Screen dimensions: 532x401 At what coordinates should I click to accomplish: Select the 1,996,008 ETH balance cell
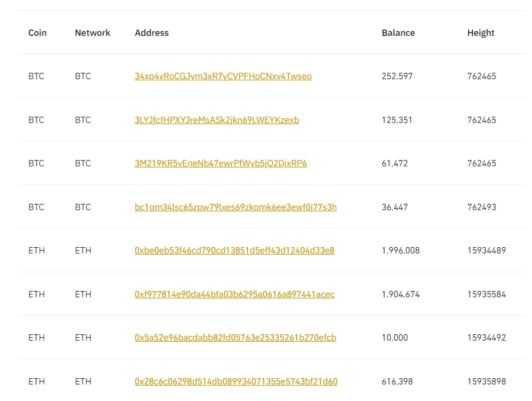(400, 251)
